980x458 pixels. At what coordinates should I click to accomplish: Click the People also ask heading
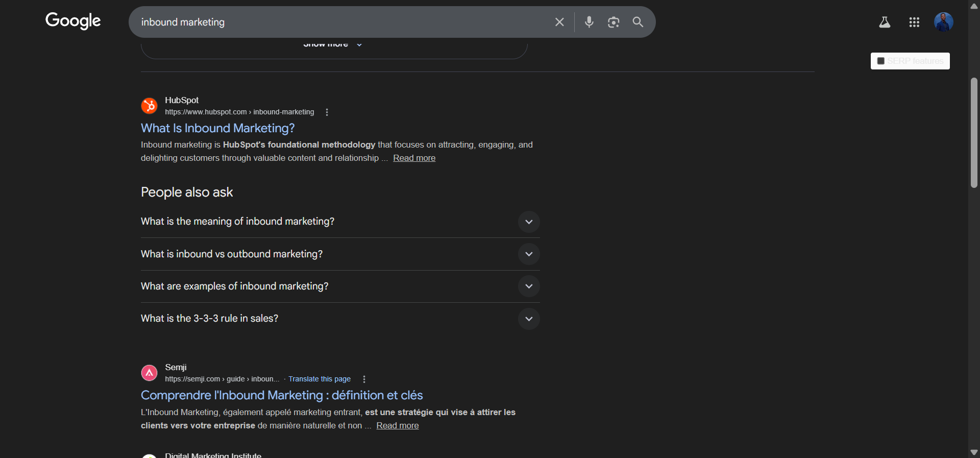pyautogui.click(x=187, y=192)
